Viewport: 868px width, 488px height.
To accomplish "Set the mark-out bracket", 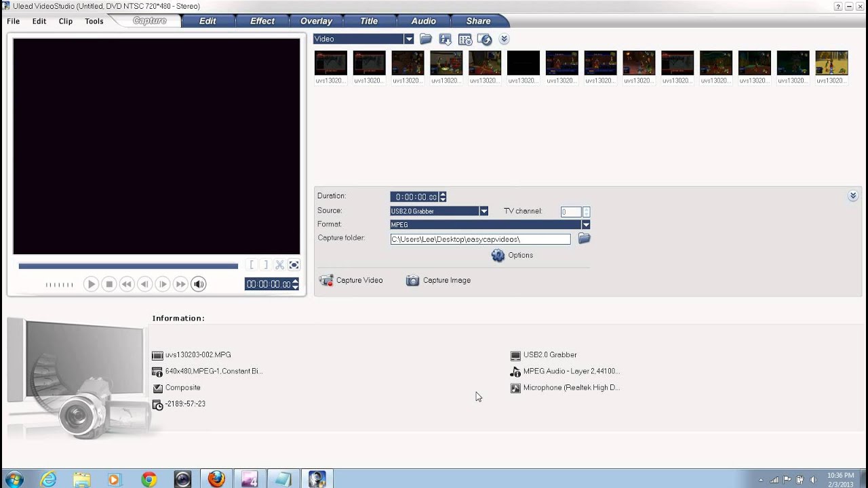I will (x=266, y=265).
